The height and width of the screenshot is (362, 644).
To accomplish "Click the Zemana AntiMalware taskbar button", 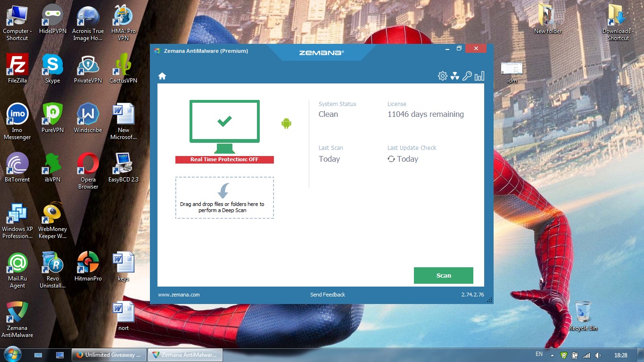I will pyautogui.click(x=185, y=355).
